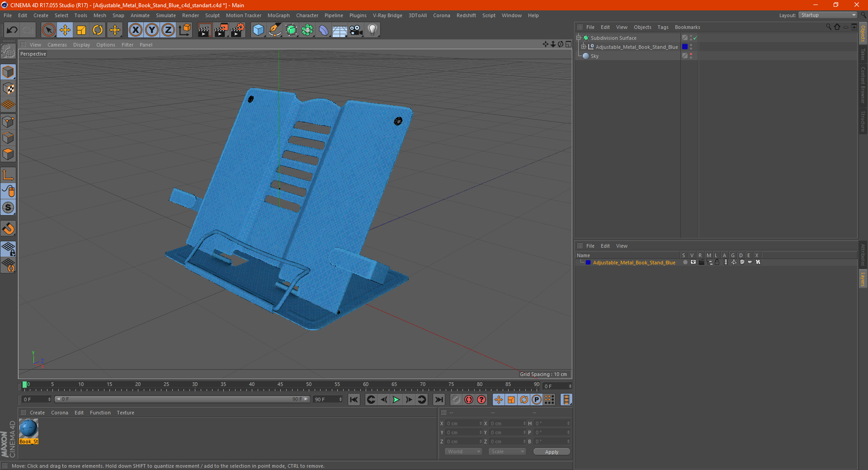Image resolution: width=868 pixels, height=470 pixels.
Task: Click the Undo arrow icon
Action: pos(12,30)
